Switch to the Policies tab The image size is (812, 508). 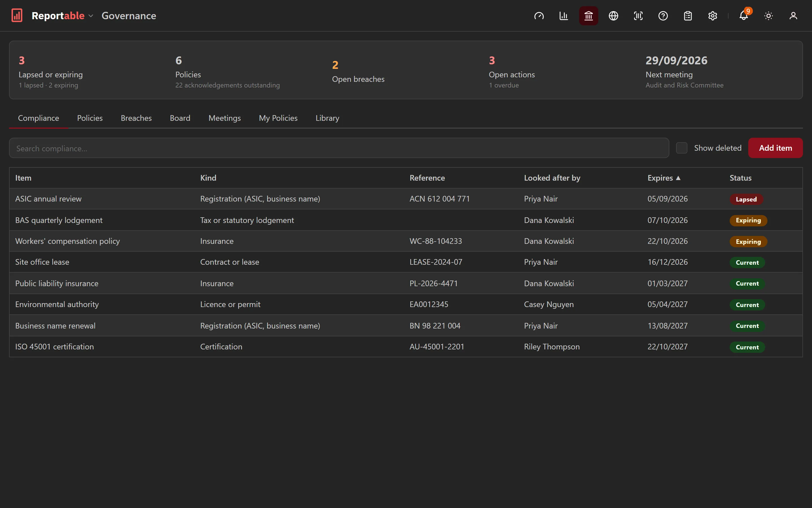[x=90, y=118]
